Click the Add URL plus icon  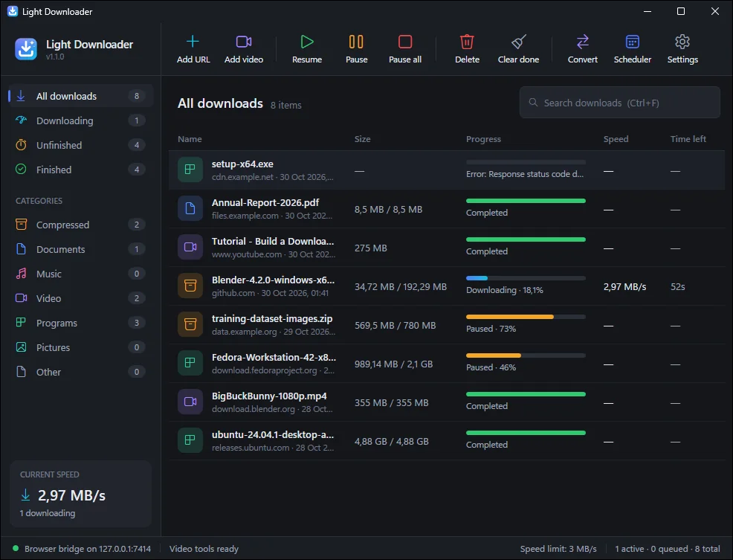pos(193,42)
